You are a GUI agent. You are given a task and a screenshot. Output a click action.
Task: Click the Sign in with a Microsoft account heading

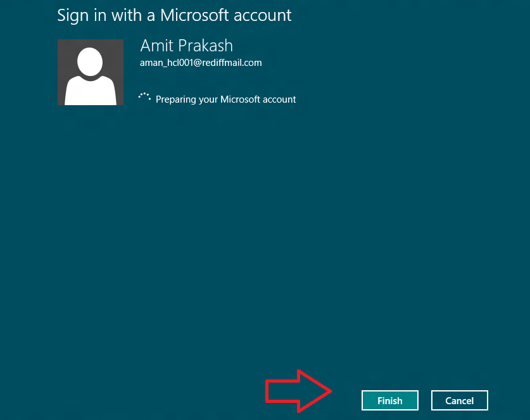point(174,15)
